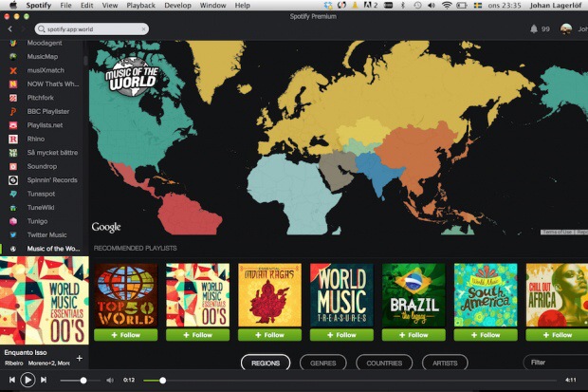The image size is (588, 392).
Task: Switch to the Genres tab
Action: click(x=322, y=363)
